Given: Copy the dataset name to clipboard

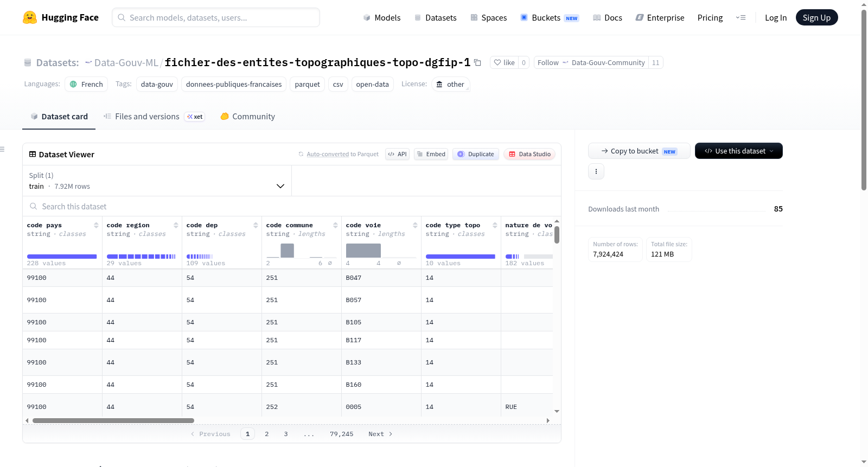Looking at the screenshot, I should (477, 62).
